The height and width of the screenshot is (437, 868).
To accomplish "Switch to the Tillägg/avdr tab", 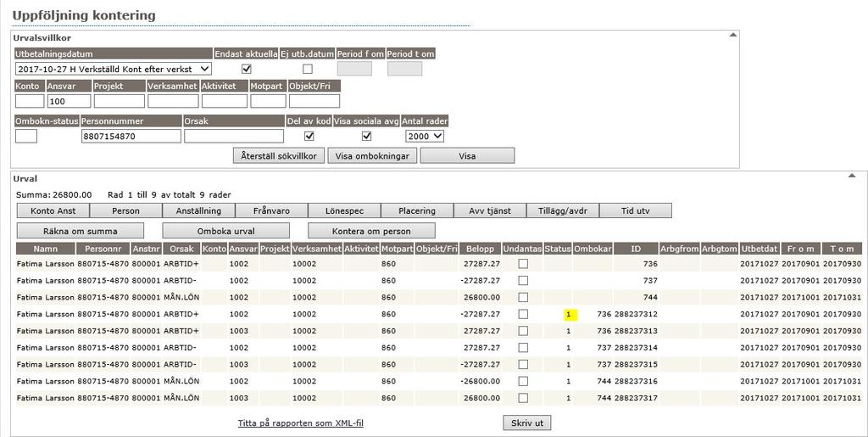I will [563, 210].
